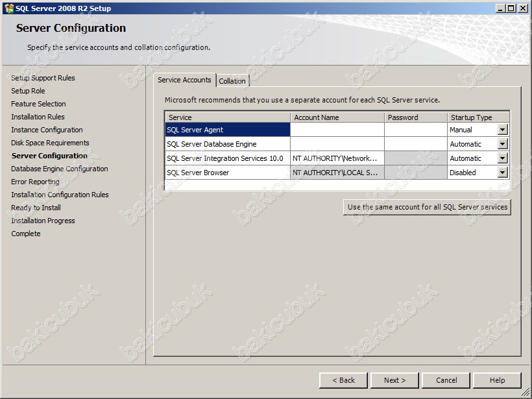Screen dimensions: 532x399
Task: Click Password field for SQL Server Agent
Action: pyautogui.click(x=416, y=130)
